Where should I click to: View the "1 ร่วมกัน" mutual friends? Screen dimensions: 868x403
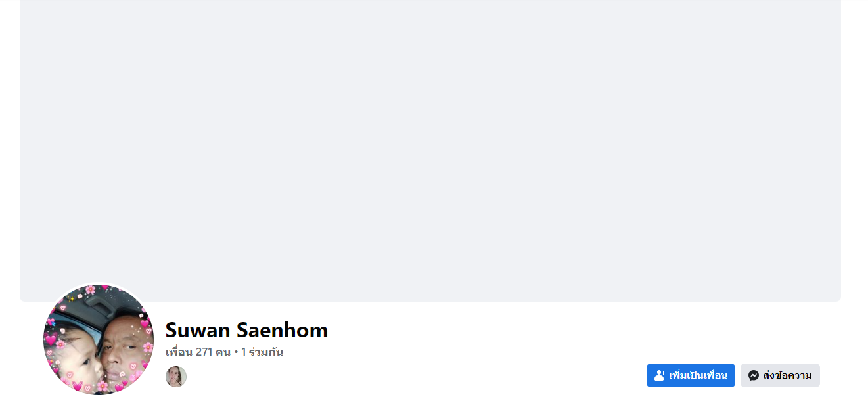coord(262,352)
